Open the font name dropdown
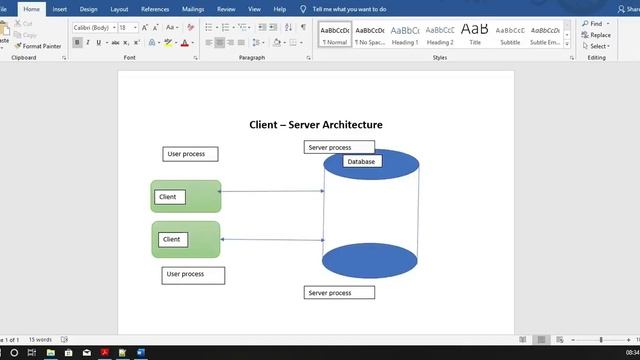This screenshot has height=360, width=640. pos(114,28)
